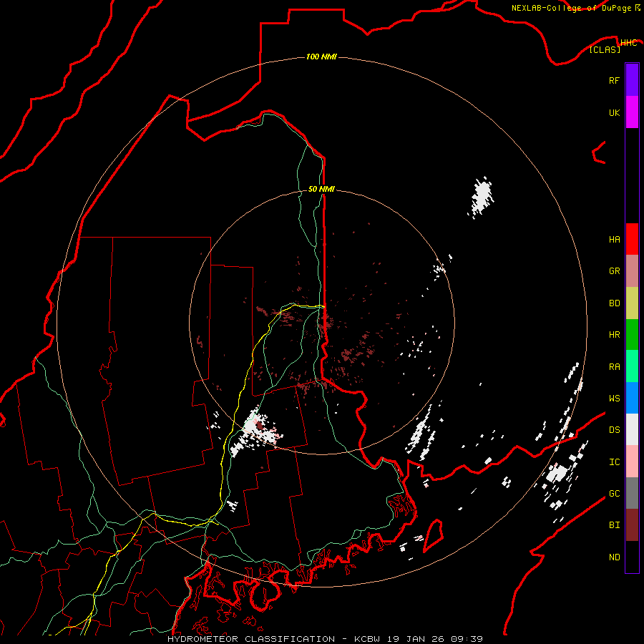
Task: Click the KCBW radar site identifier
Action: [369, 639]
